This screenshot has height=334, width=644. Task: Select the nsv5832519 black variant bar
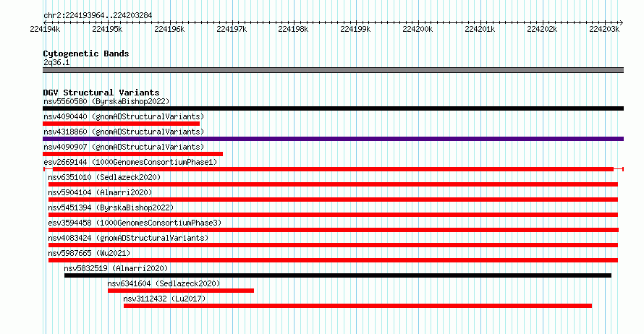click(338, 275)
